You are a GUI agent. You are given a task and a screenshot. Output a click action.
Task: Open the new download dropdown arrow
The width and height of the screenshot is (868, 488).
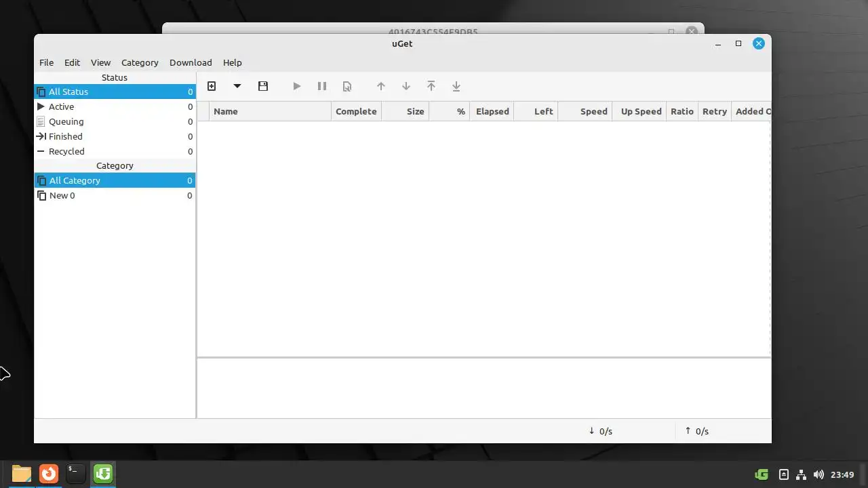pos(237,86)
